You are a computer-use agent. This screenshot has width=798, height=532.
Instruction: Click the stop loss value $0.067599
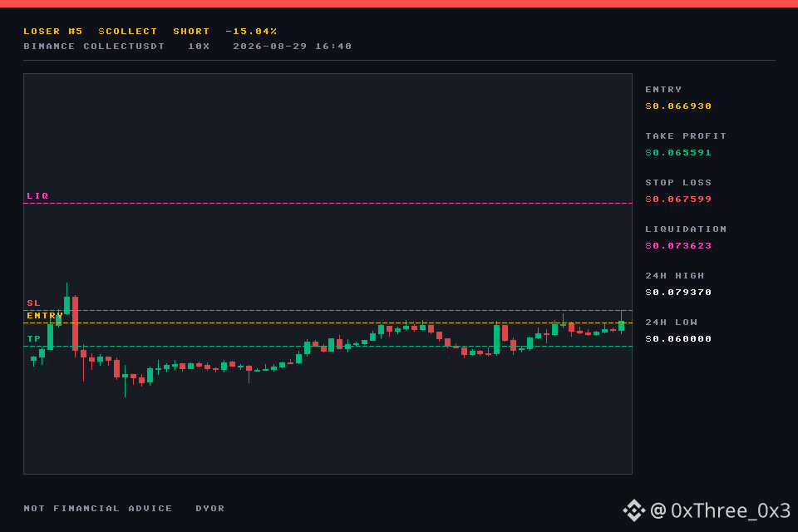click(x=678, y=199)
